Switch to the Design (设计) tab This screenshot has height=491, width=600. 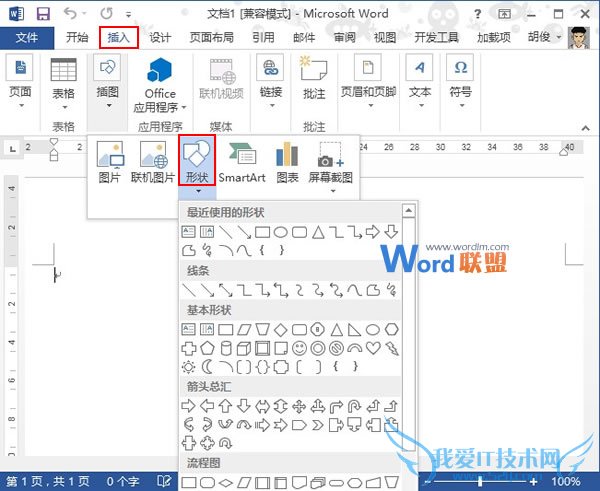(x=160, y=38)
